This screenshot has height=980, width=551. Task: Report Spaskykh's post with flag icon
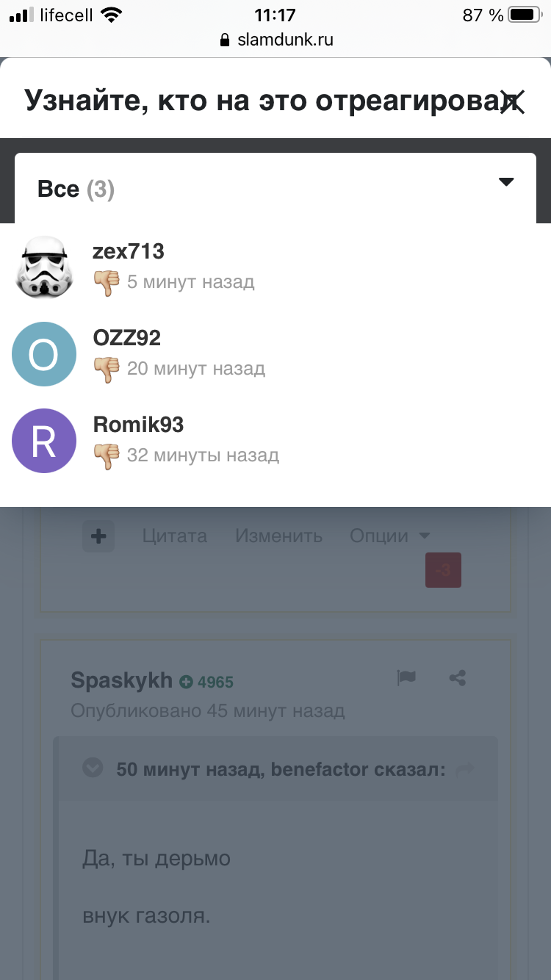coord(406,678)
